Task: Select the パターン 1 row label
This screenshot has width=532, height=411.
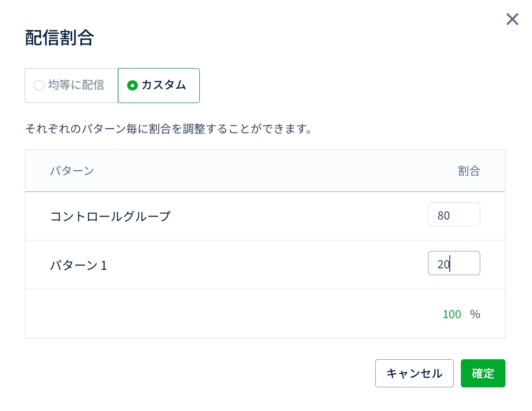Action: [x=78, y=265]
